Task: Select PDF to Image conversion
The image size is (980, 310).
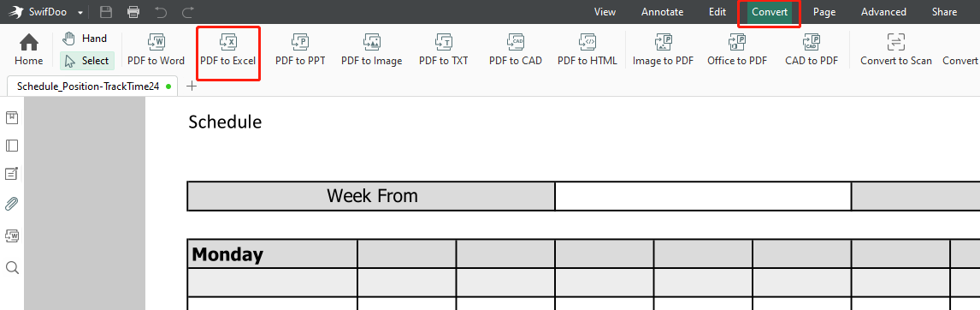Action: (x=371, y=43)
